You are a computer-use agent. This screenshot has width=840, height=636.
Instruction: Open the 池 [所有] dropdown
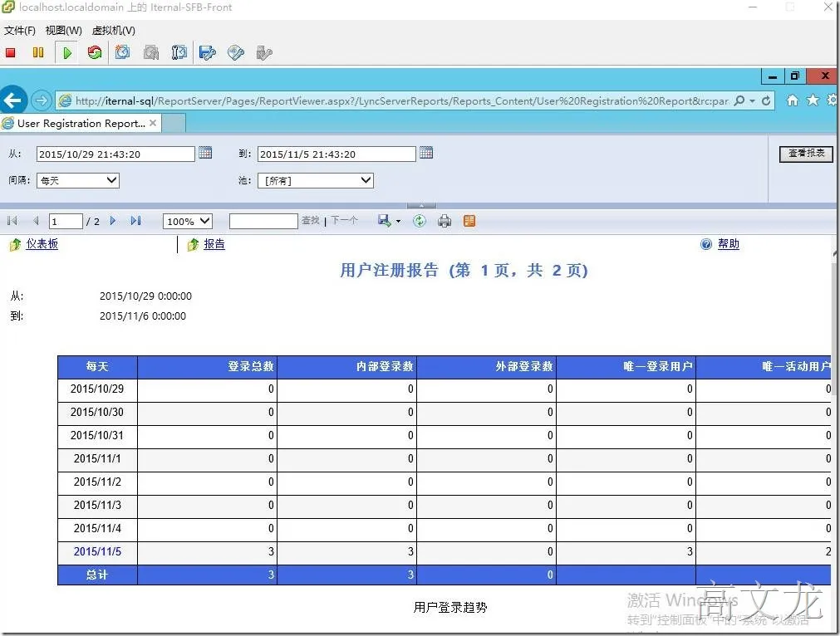point(315,180)
